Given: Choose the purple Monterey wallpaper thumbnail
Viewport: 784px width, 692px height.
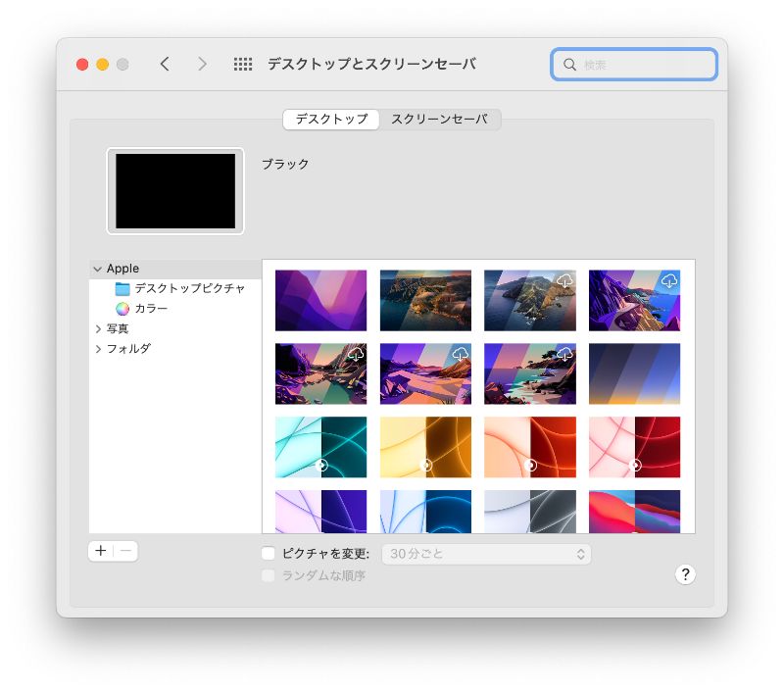Looking at the screenshot, I should pyautogui.click(x=320, y=301).
